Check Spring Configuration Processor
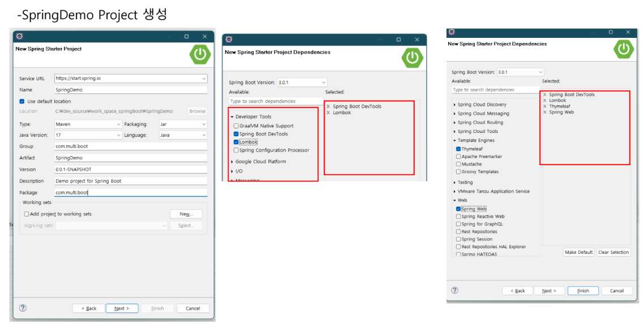Viewport: 644px width, 324px height. pos(236,150)
